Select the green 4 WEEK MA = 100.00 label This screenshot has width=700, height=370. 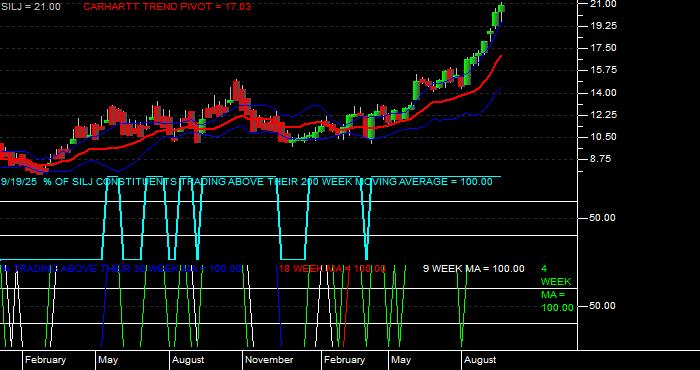coord(557,288)
